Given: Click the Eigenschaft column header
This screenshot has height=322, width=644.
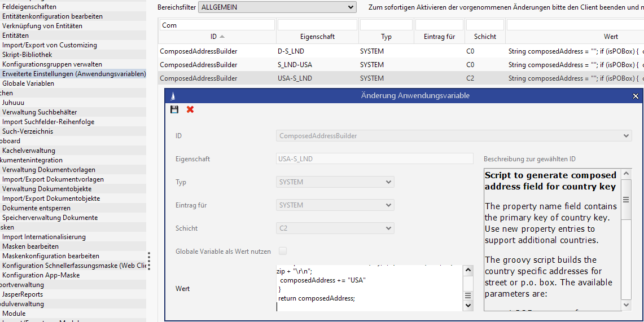Looking at the screenshot, I should coord(317,37).
